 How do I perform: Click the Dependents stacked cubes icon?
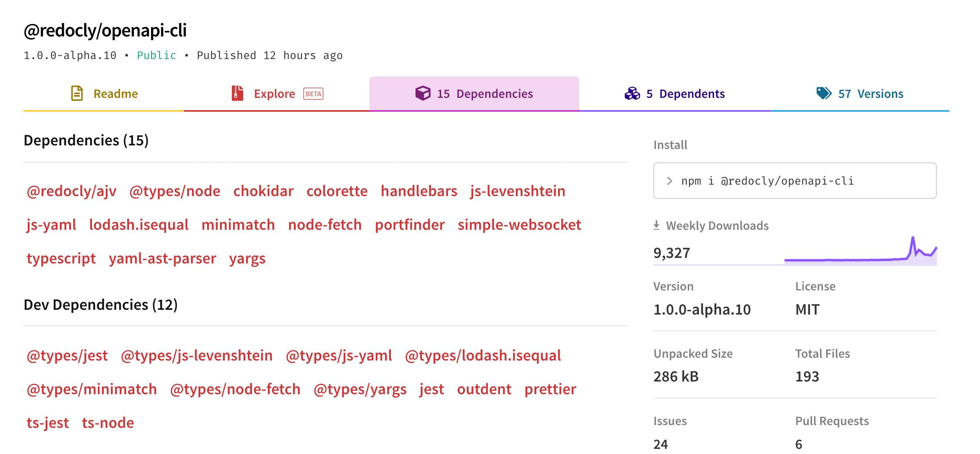(x=632, y=93)
